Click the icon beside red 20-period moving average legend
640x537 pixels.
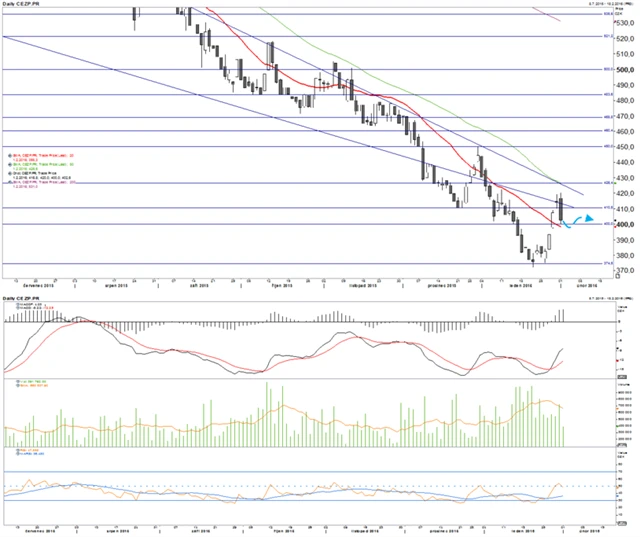pos(10,155)
